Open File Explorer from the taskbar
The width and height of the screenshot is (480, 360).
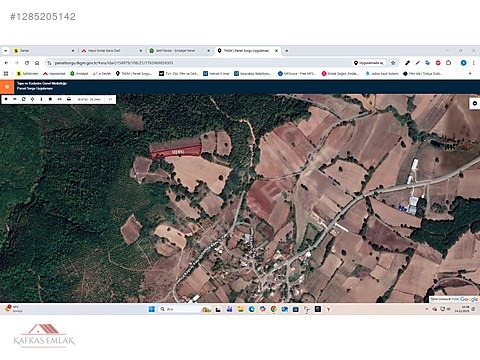[240, 309]
